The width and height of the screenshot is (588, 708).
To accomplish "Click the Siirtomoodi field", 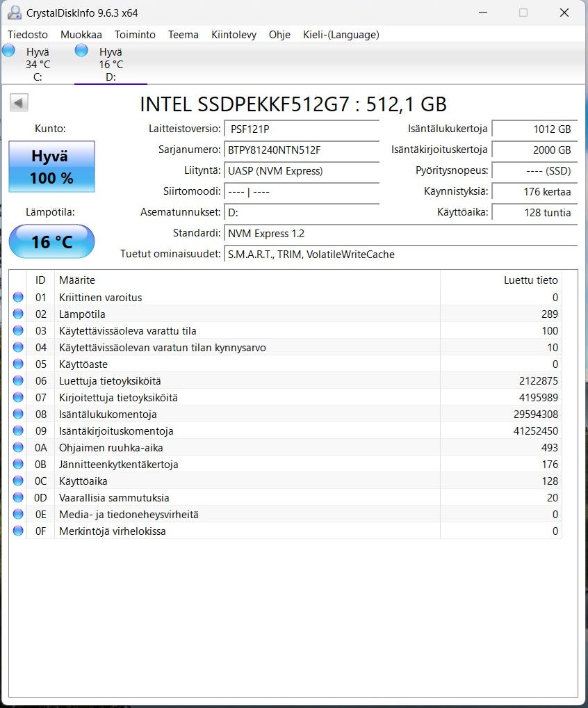I will coord(302,191).
